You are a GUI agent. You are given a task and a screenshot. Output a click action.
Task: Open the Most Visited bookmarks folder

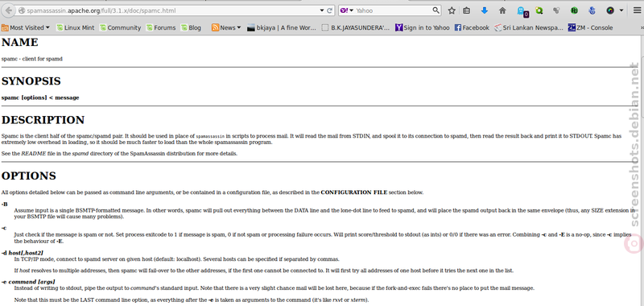pos(26,27)
